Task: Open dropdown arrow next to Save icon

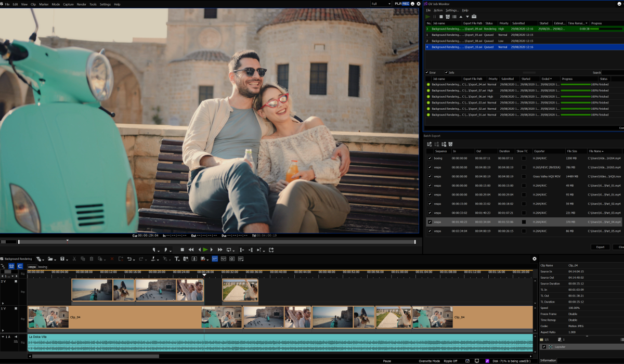Action: pos(67,259)
